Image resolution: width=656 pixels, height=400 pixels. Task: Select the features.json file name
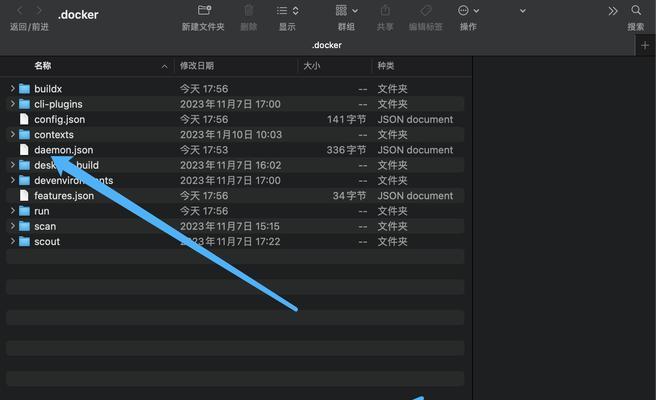[64, 196]
